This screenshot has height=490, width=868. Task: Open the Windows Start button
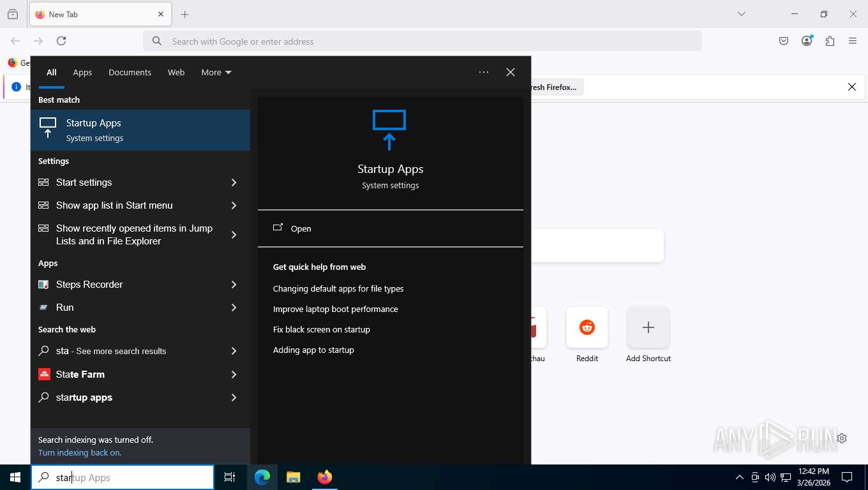pyautogui.click(x=15, y=477)
